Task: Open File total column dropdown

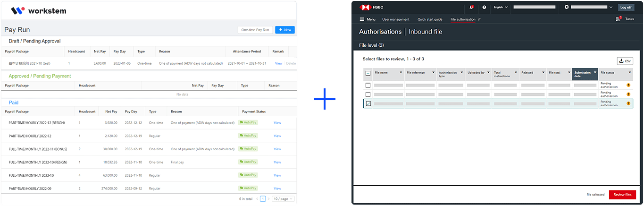Action: [568, 73]
